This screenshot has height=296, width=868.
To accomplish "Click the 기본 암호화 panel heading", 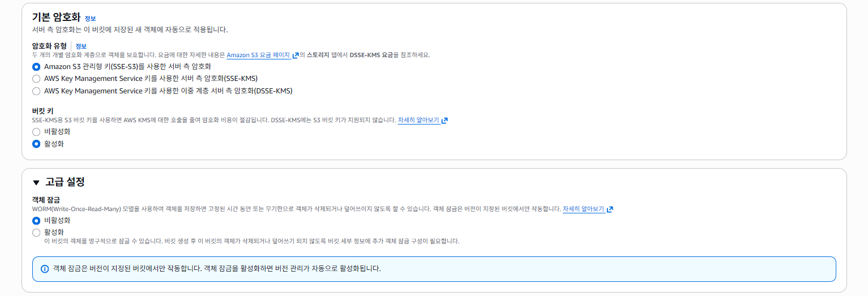I will [x=56, y=18].
